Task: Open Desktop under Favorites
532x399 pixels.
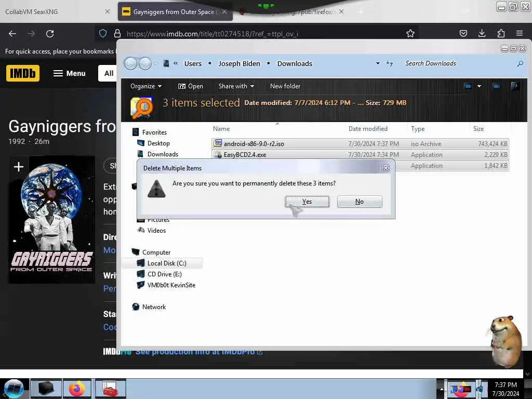Action: click(158, 143)
